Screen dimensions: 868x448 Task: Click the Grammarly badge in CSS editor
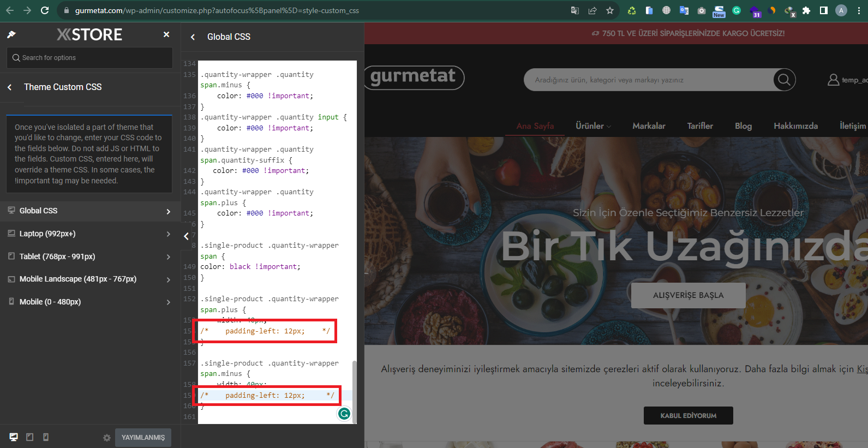click(x=344, y=414)
